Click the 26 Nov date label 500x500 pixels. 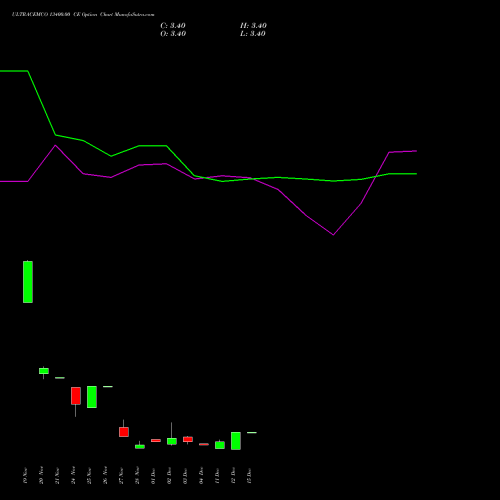pyautogui.click(x=105, y=475)
